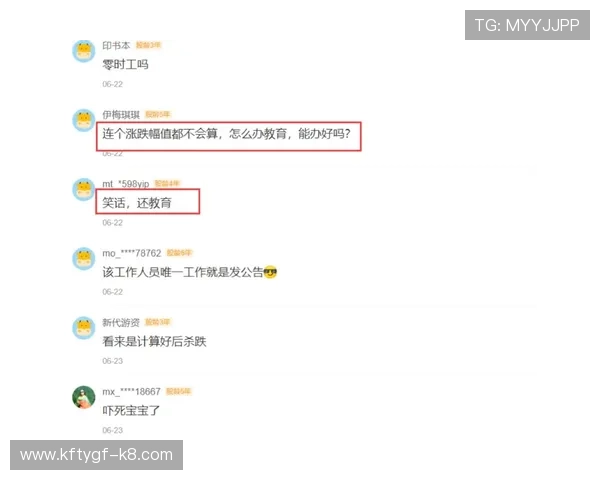Click the stock-age badge beside 印书本
The image size is (600, 480).
click(148, 45)
